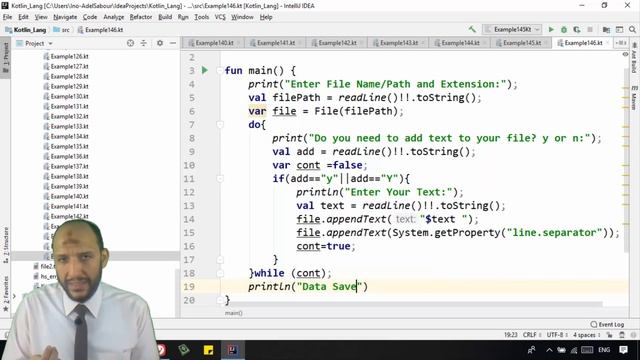
Task: Open the Tools menu
Action: 201,17
